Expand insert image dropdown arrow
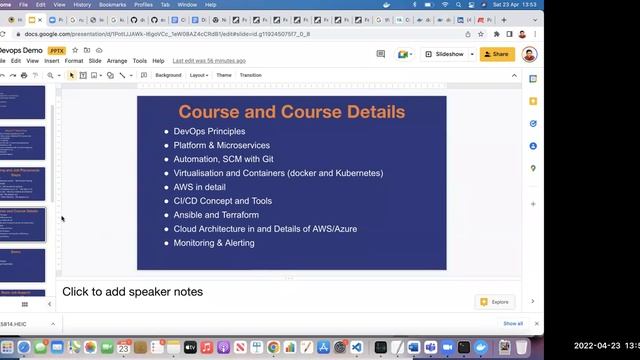 (100, 76)
